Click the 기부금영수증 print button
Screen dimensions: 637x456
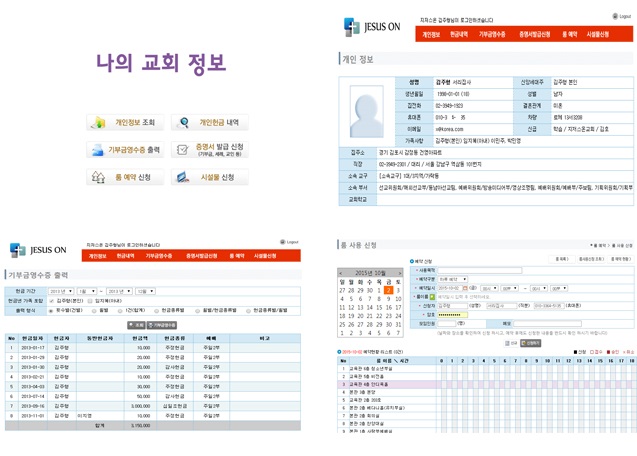point(163,324)
